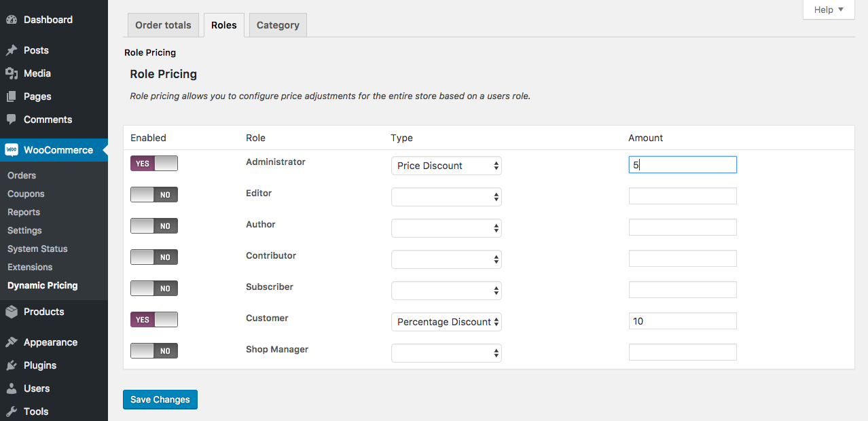Expand the Help dropdown
Viewport: 868px width, 421px height.
(x=828, y=10)
